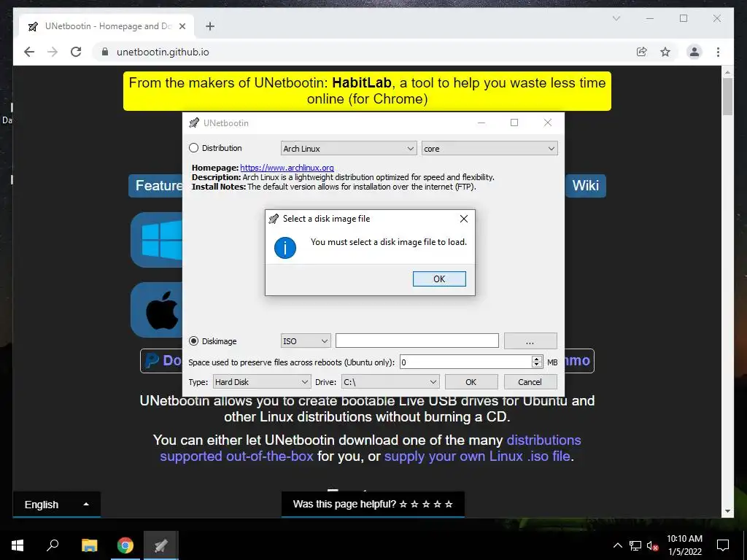Click the Windows download logo on webpage

(x=158, y=240)
